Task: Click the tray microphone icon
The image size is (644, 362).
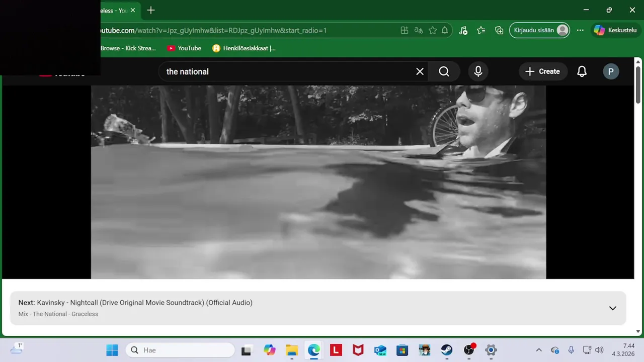Action: coord(571,350)
